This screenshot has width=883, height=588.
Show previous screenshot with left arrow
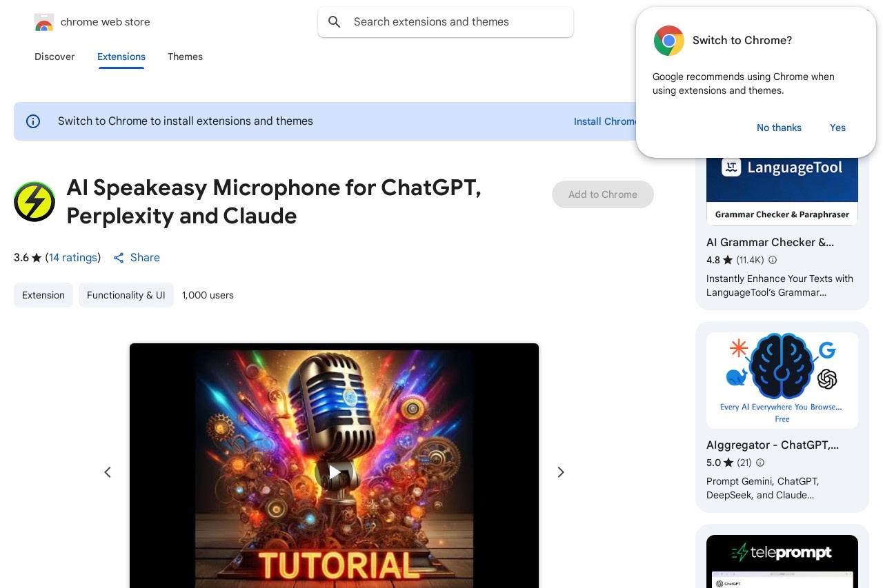(108, 472)
